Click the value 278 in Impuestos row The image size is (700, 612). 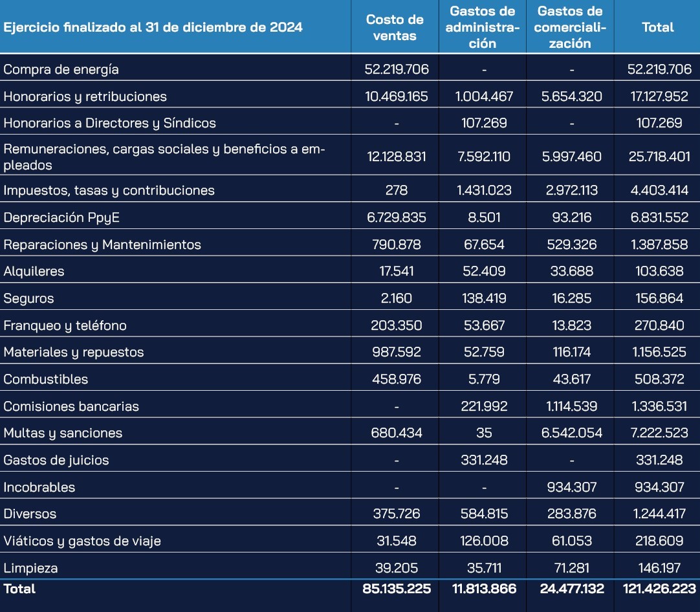[397, 190]
